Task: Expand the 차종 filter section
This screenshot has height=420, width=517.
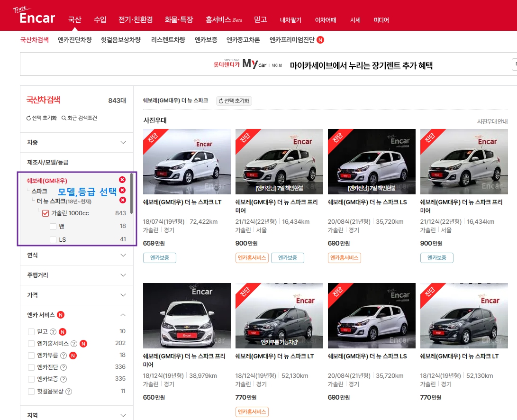Action: (x=76, y=143)
